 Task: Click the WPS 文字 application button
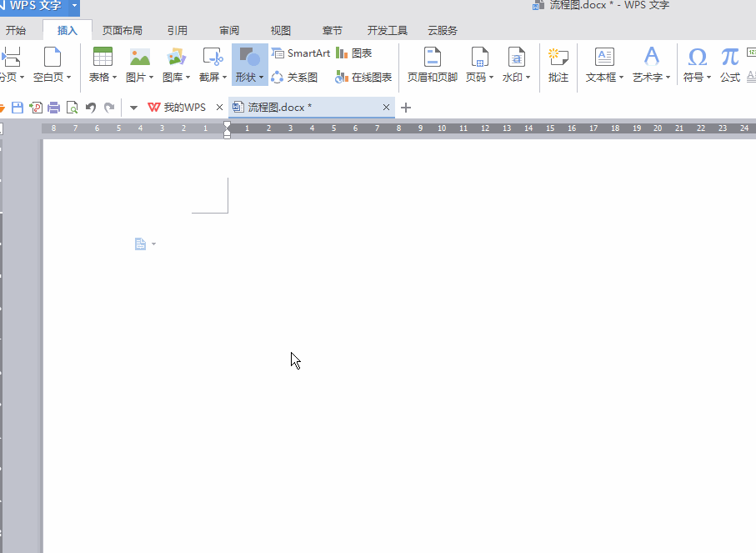pos(33,5)
